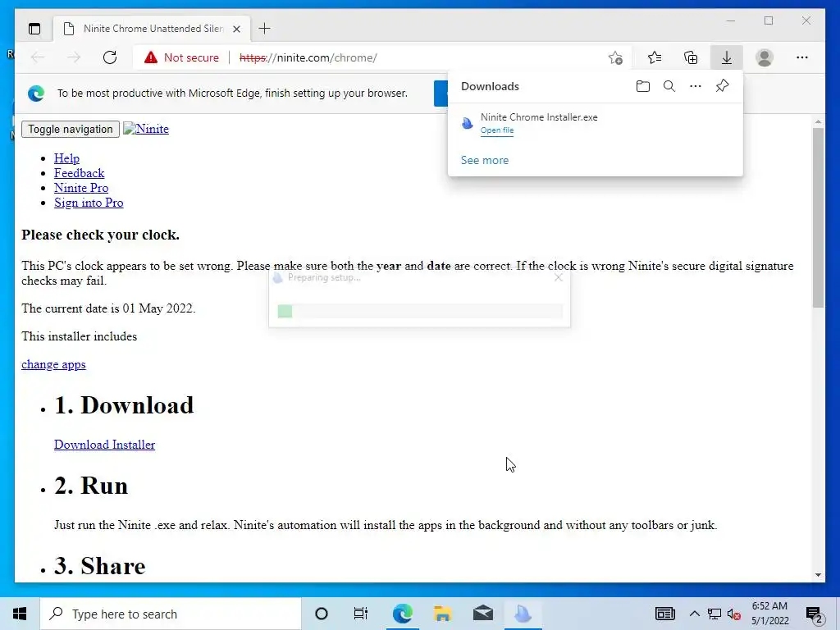This screenshot has width=840, height=630.
Task: Click the Download Installer link
Action: 104,445
